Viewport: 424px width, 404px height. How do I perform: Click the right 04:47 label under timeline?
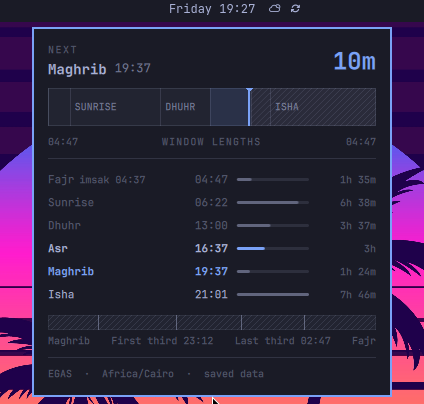(x=361, y=142)
